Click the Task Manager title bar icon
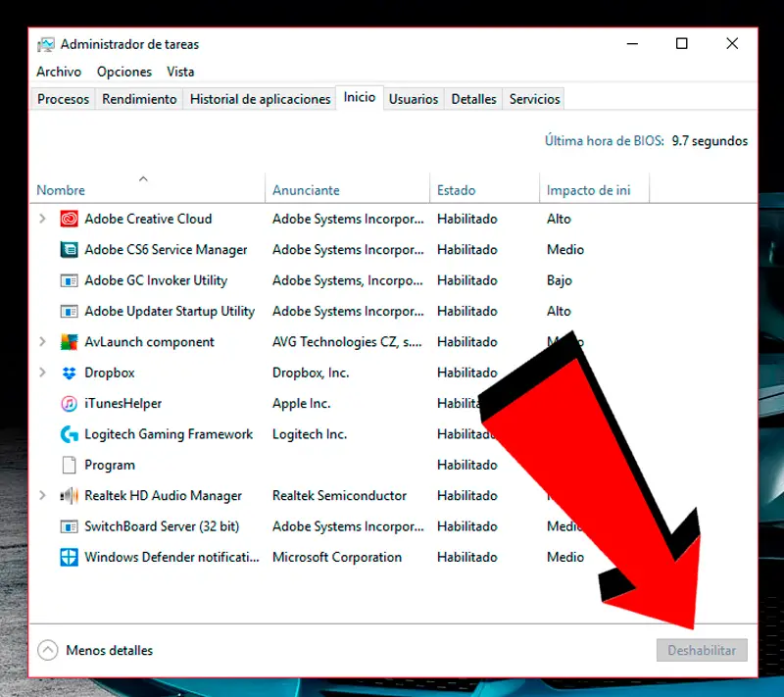The image size is (784, 697). point(46,44)
